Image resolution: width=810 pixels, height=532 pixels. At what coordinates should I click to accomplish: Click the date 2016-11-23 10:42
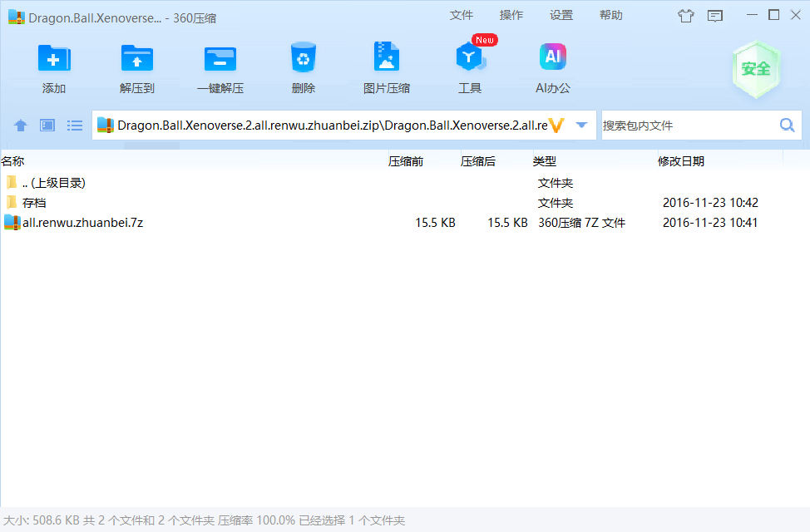(x=710, y=203)
